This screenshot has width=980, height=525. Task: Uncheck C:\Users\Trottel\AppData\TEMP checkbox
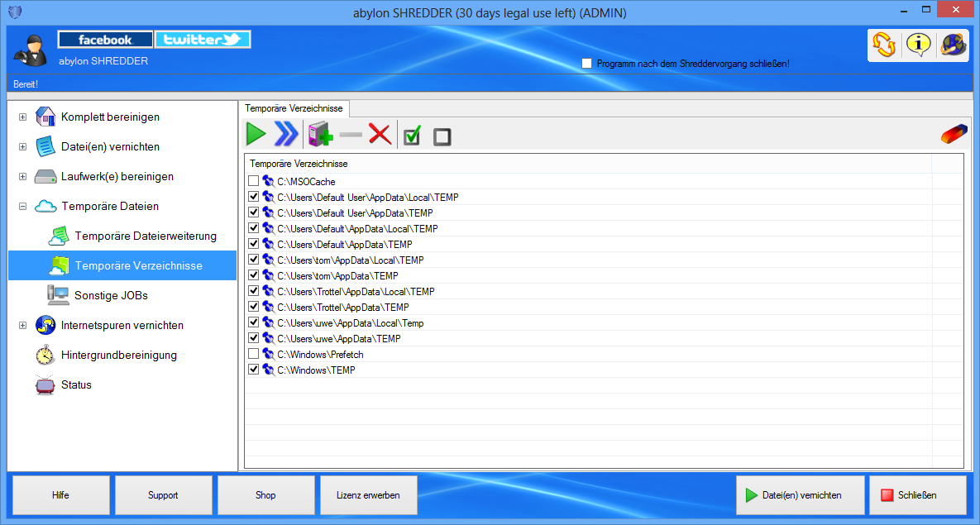(x=253, y=307)
